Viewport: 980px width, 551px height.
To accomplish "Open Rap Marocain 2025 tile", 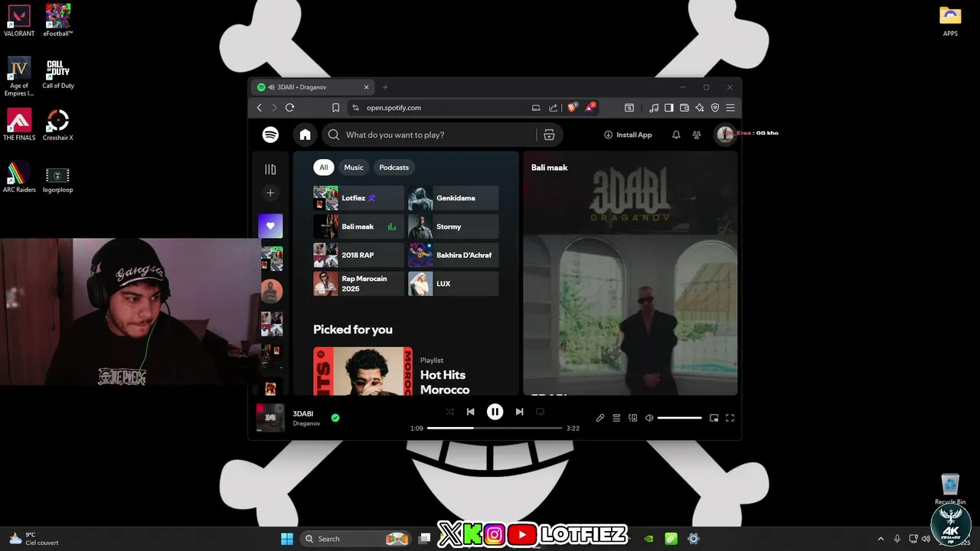I will (x=358, y=284).
